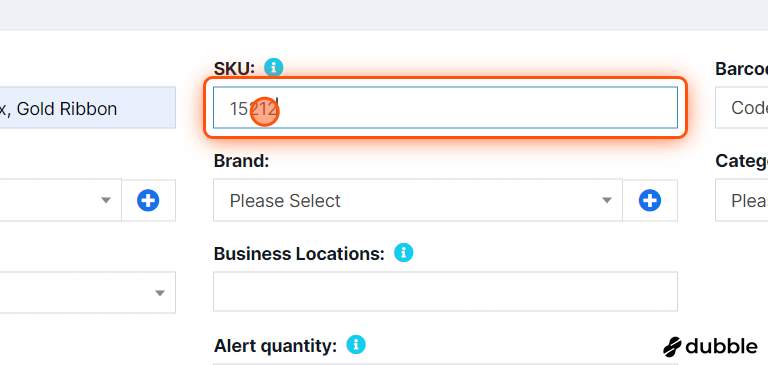Open dropdown left of Business Locations field
768x365 pixels.
pos(88,292)
